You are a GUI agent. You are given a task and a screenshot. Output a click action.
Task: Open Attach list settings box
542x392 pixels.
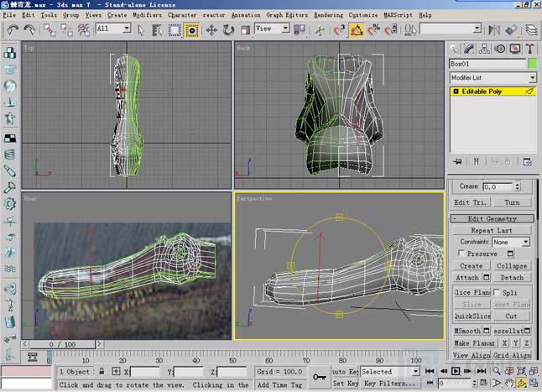coord(487,278)
